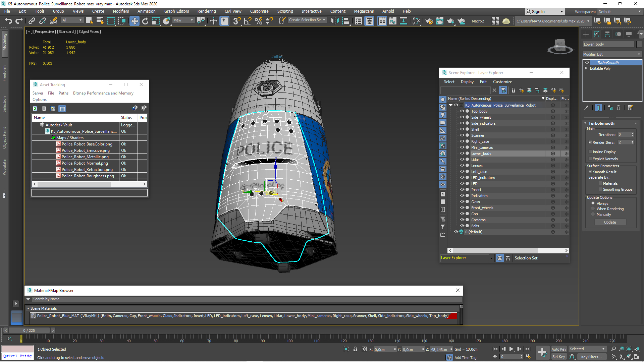
Task: Select the When Rendering update option
Action: coord(593,209)
